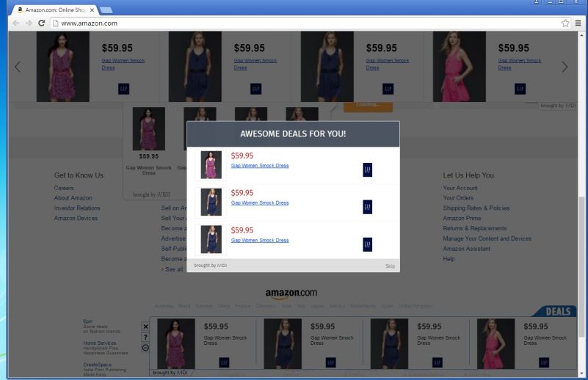This screenshot has height=380, width=588.
Task: Click the 6pm footer link
Action: pos(88,321)
